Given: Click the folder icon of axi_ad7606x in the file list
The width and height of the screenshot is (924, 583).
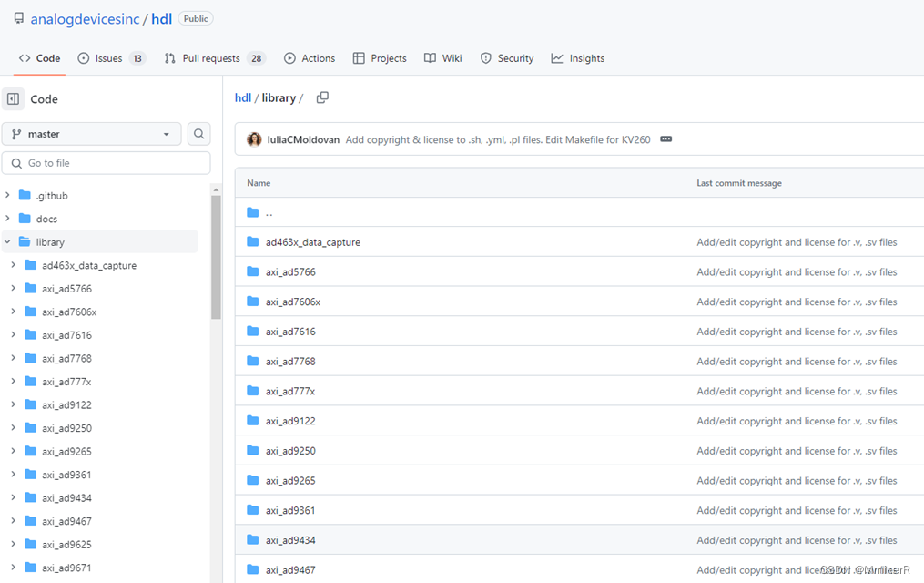Looking at the screenshot, I should [253, 302].
